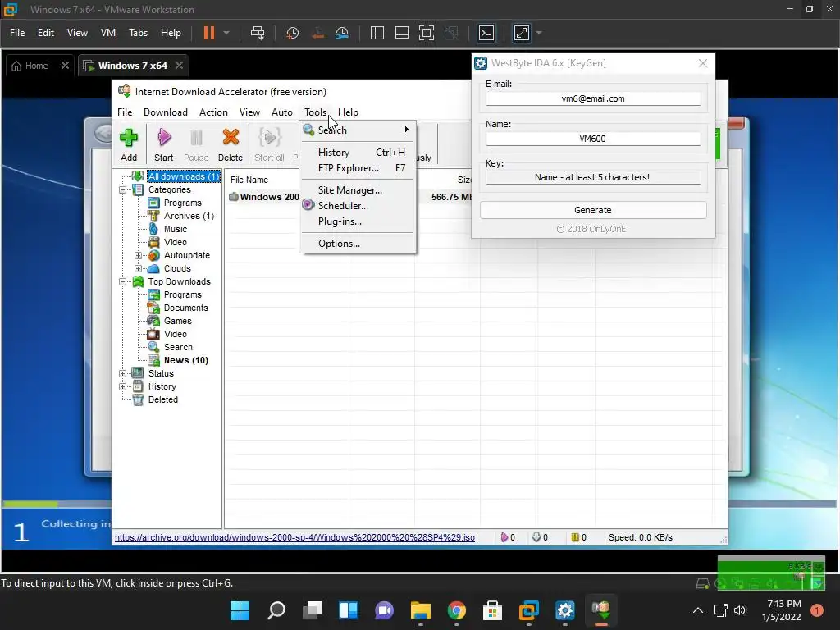Click the Add download toolbar icon

click(129, 144)
